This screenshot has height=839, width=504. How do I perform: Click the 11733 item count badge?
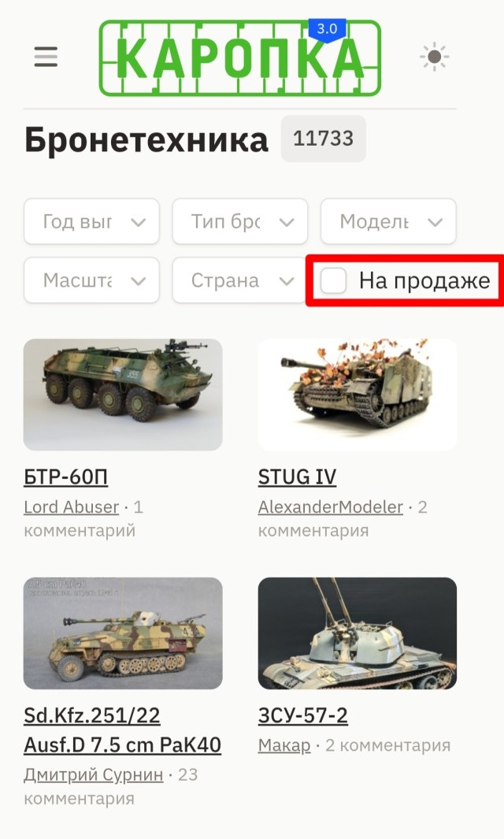coord(324,139)
